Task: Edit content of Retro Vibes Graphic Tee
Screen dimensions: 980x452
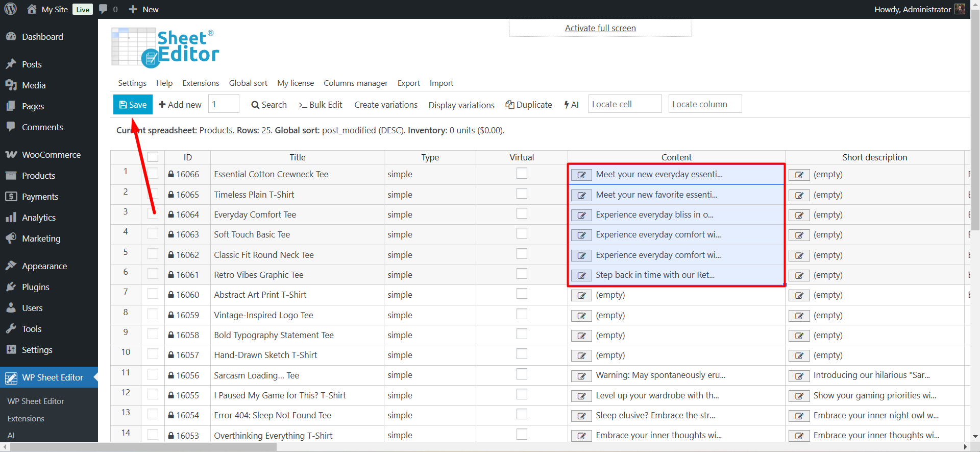Action: tap(581, 275)
